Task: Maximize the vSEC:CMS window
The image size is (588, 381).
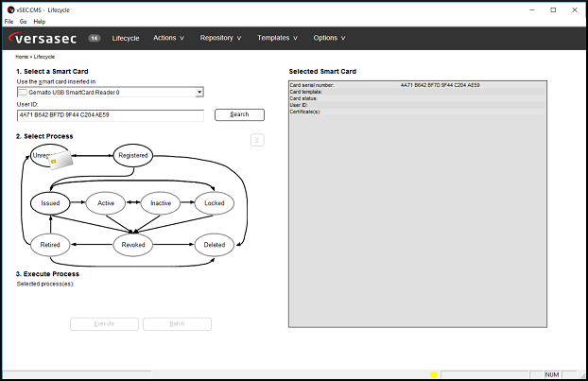Action: tap(553, 10)
